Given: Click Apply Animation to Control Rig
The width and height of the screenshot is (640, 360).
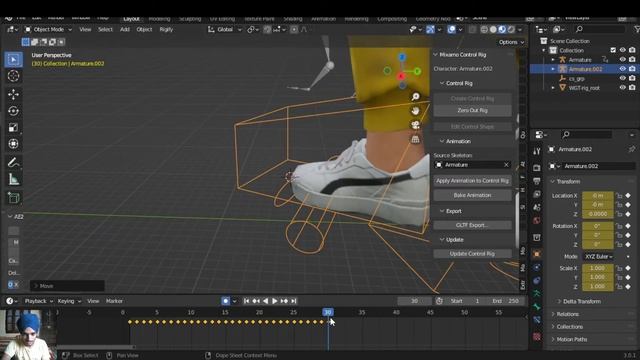Looking at the screenshot, I should (x=472, y=180).
